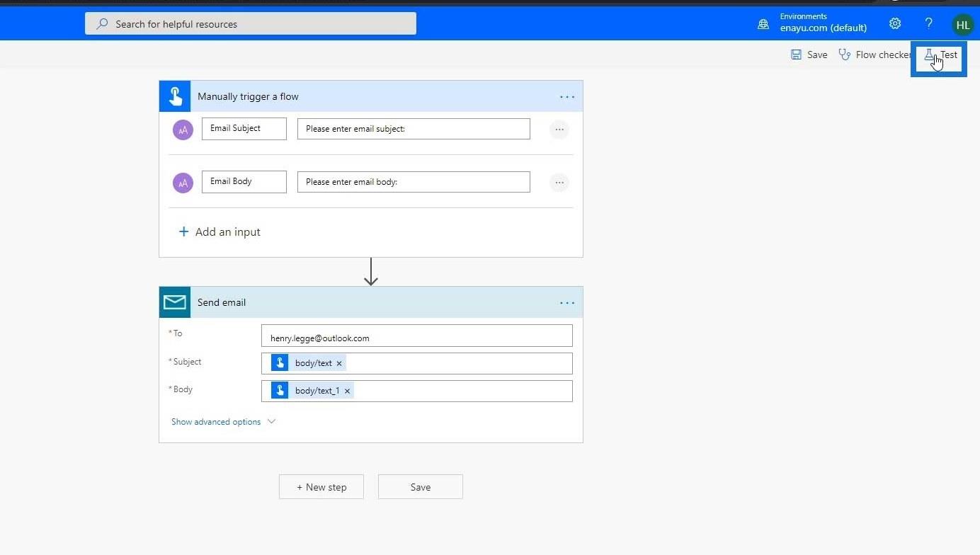Click the To field with henry.legge@outlook.com

click(416, 336)
